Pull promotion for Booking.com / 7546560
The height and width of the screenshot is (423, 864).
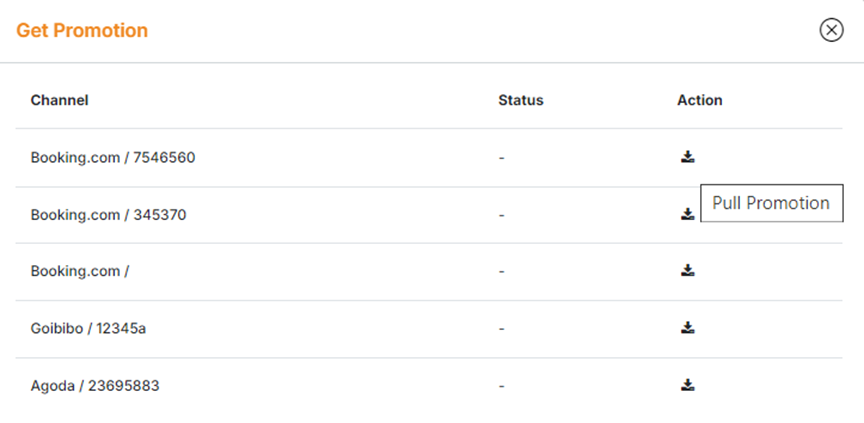[687, 157]
